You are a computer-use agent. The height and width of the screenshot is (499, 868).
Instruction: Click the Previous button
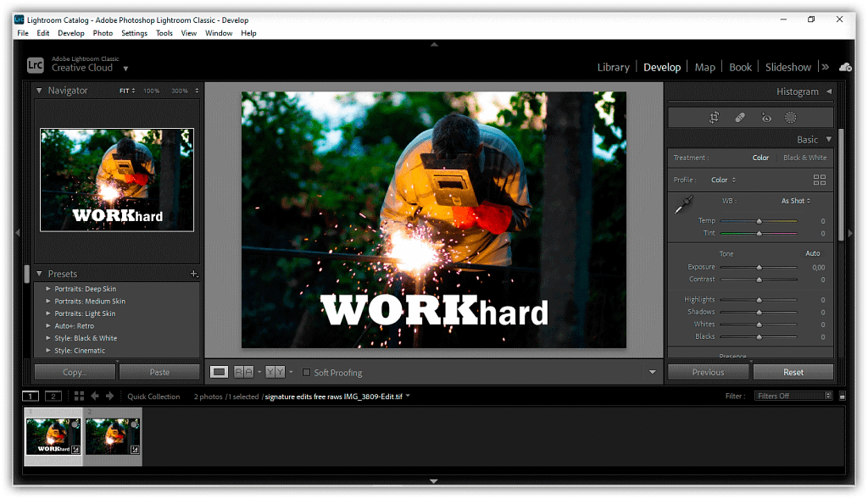708,372
